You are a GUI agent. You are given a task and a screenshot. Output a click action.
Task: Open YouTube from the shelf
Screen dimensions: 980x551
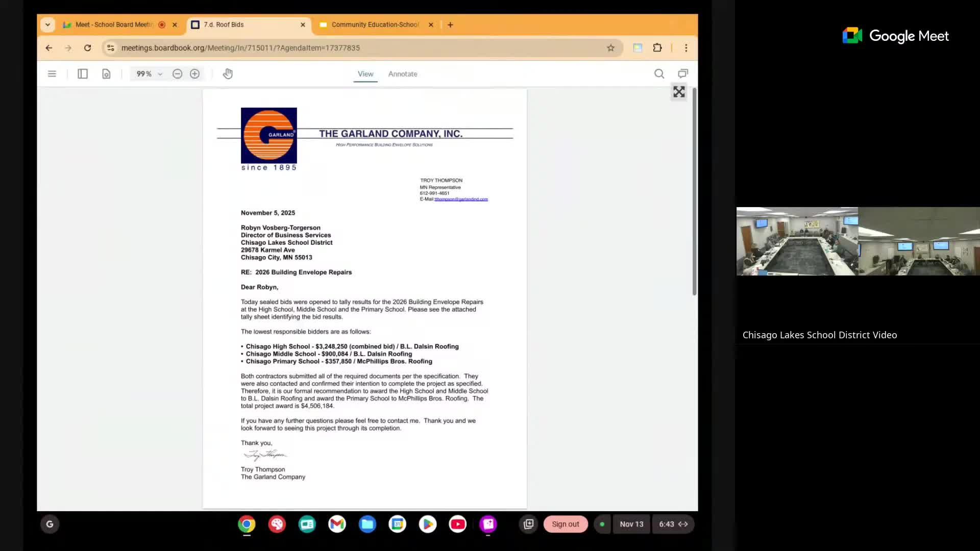[x=457, y=524]
